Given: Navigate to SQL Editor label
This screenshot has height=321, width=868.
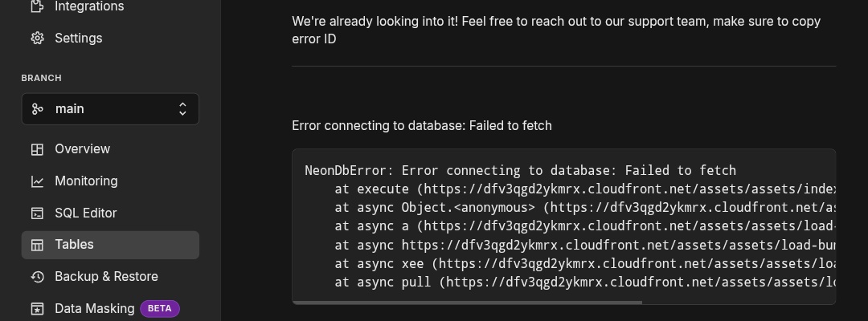Looking at the screenshot, I should coord(85,213).
